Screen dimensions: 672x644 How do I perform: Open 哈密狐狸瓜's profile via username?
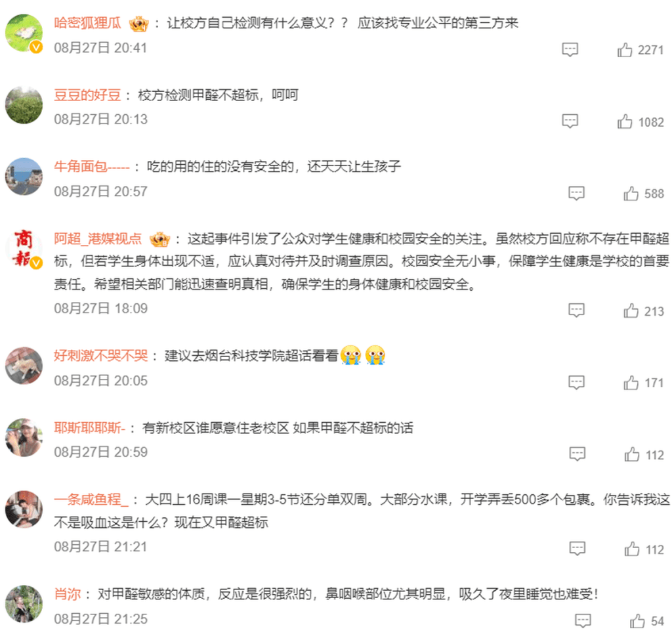pos(87,23)
